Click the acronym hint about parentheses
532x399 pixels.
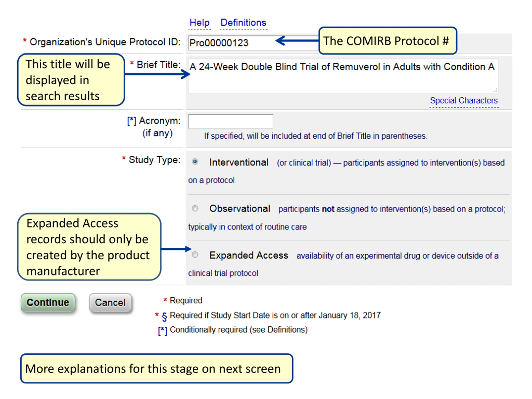point(315,136)
